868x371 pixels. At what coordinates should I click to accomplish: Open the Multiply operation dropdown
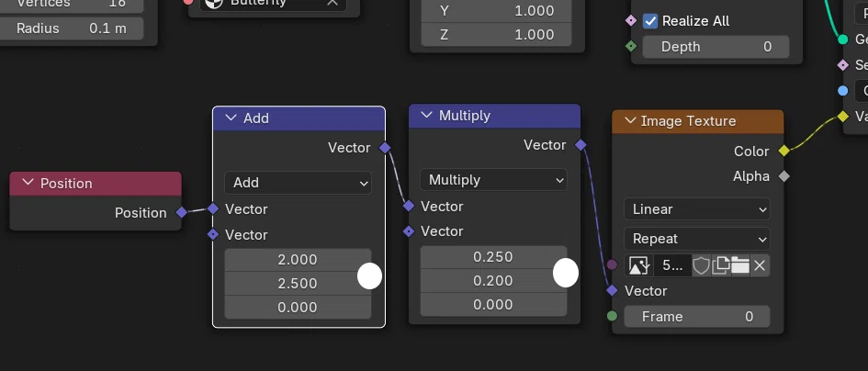493,180
